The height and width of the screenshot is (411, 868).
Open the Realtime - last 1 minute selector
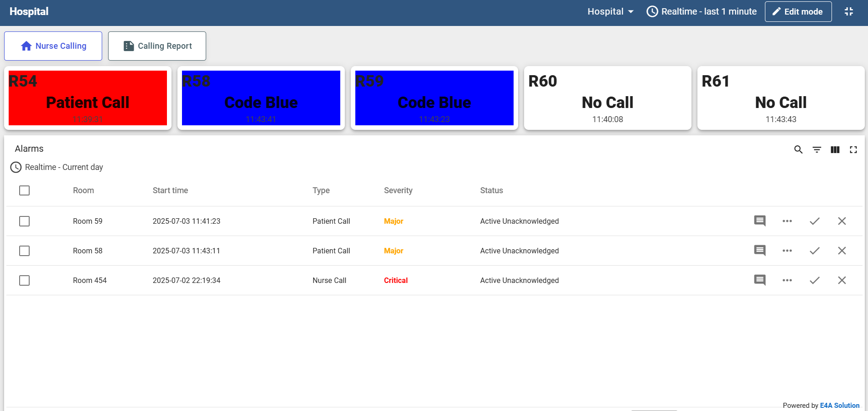pos(702,12)
